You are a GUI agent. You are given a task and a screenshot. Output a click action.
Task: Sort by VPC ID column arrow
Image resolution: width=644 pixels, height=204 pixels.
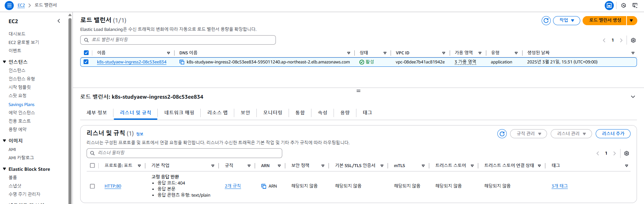444,53
